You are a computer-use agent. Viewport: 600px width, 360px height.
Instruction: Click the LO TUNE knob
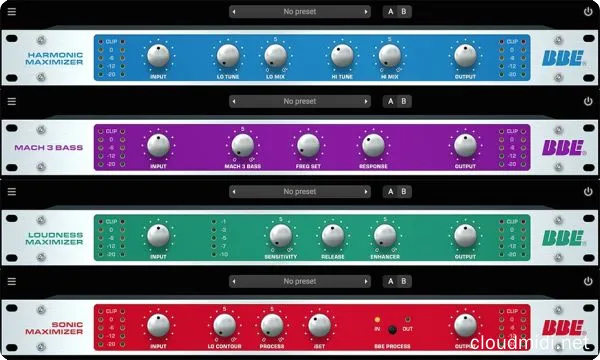pos(228,56)
